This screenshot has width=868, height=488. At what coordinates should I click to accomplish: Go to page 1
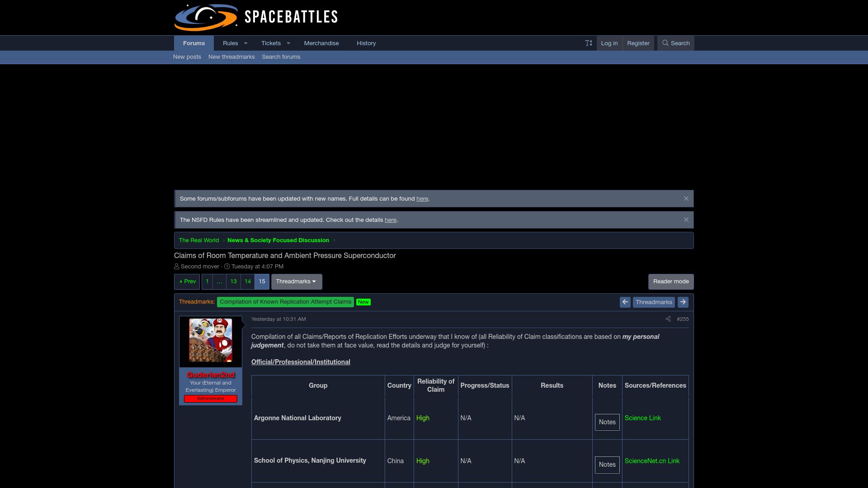(x=207, y=282)
